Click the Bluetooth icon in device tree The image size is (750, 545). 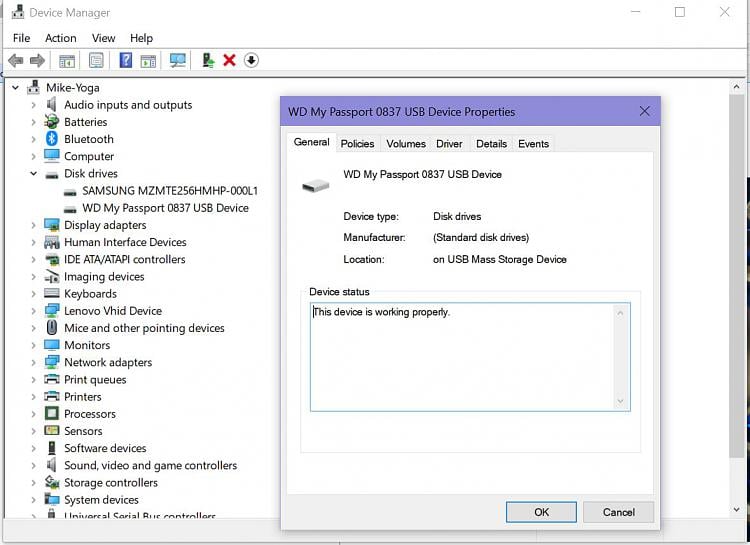click(52, 139)
